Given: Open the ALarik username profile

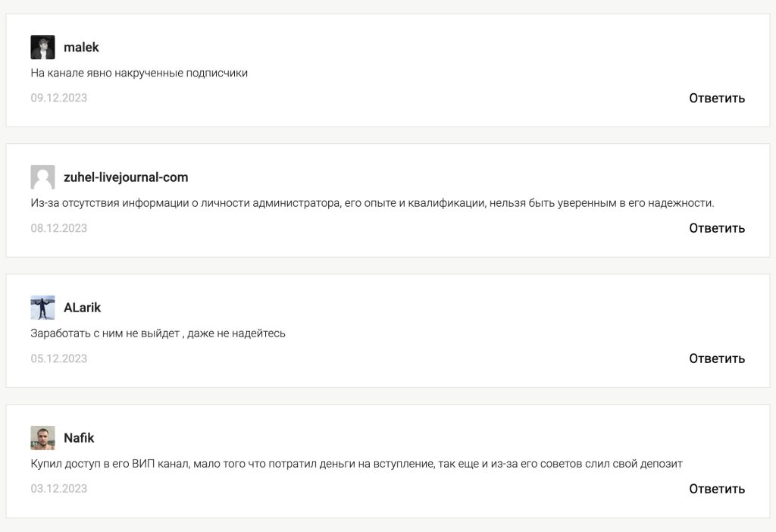Looking at the screenshot, I should [82, 308].
